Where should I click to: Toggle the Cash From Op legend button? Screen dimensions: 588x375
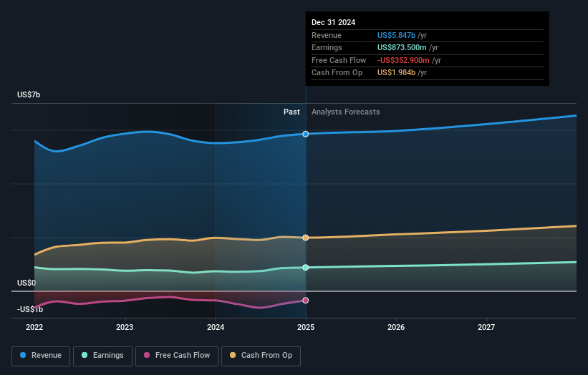coord(261,356)
